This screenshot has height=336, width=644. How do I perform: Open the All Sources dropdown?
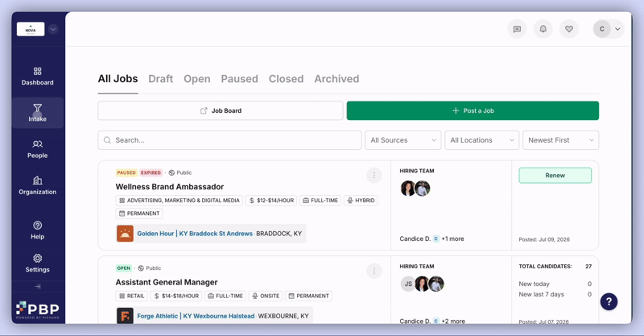pos(403,140)
